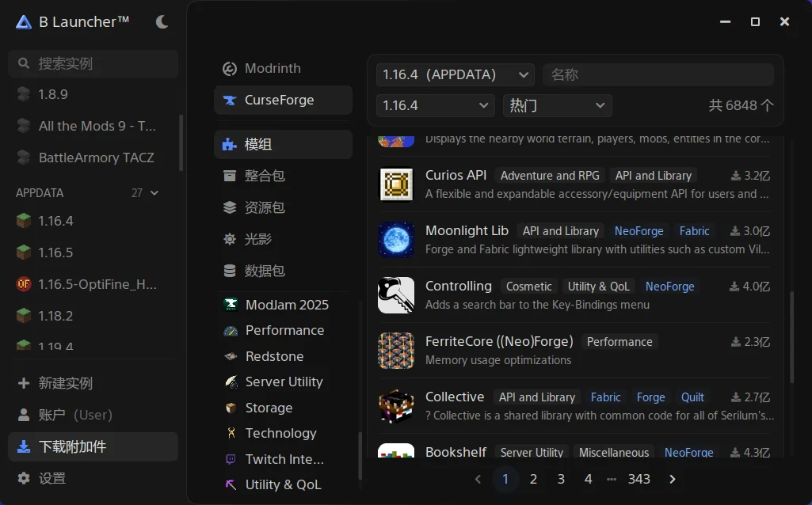Open the Bookshelf mod entry title
The image size is (812, 505).
456,452
